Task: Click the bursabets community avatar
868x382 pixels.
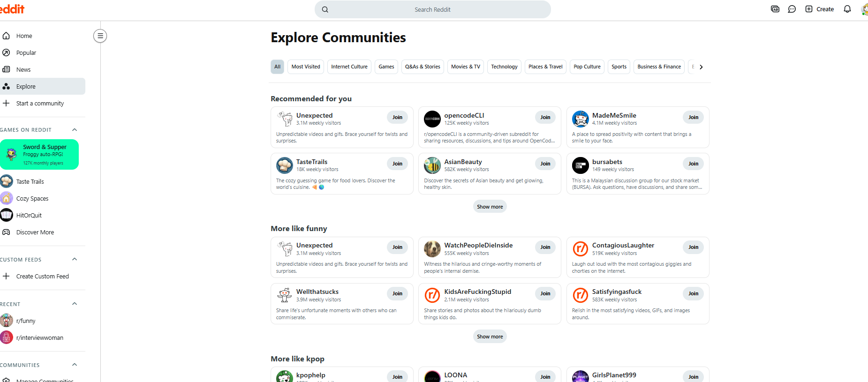Action: click(581, 165)
